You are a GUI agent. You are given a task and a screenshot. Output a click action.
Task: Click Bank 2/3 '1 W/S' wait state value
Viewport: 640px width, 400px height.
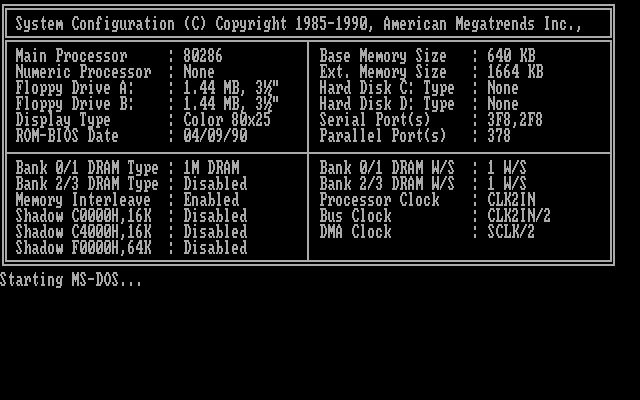507,184
